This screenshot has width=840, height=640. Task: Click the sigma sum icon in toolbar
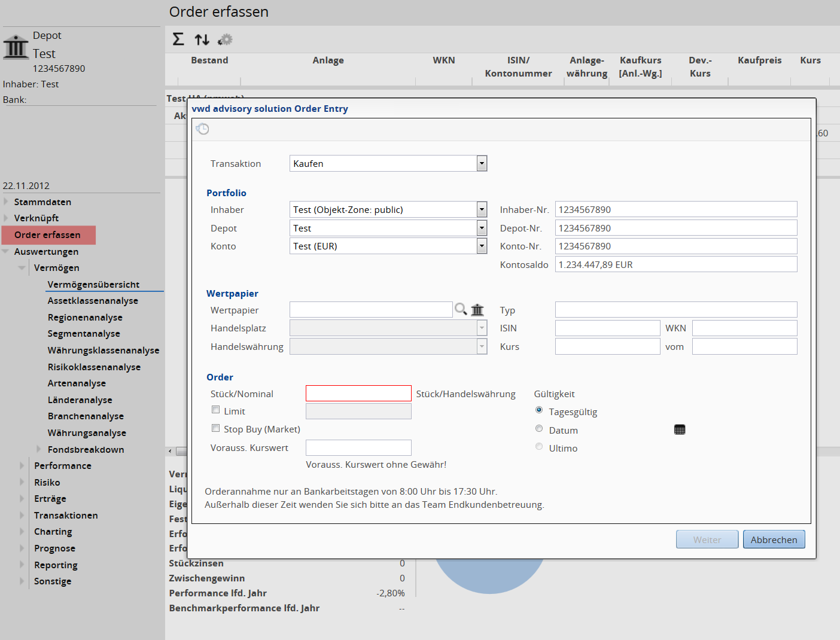[178, 39]
